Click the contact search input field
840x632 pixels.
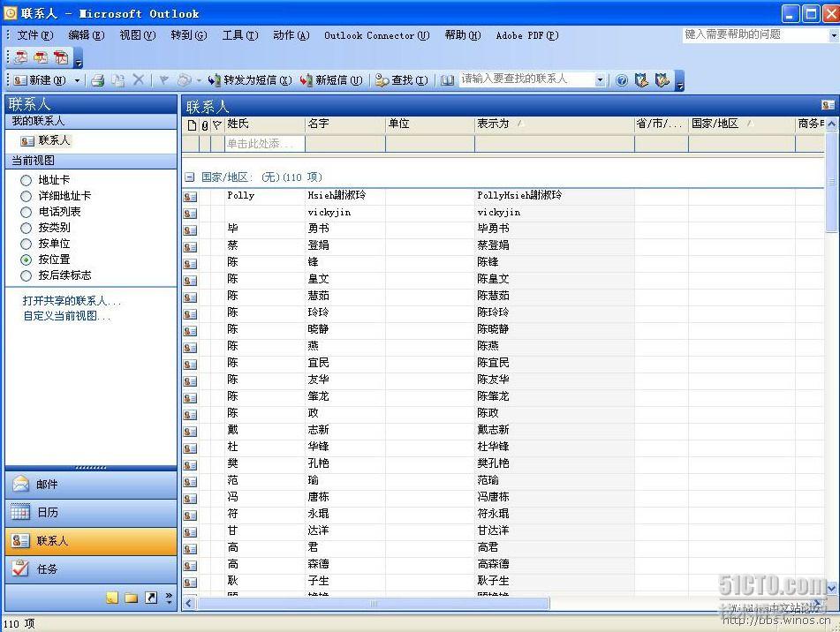click(527, 79)
